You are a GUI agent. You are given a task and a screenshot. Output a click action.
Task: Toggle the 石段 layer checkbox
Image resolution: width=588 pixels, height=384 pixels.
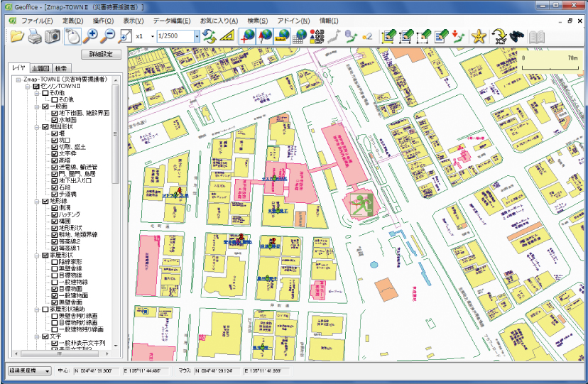point(55,187)
